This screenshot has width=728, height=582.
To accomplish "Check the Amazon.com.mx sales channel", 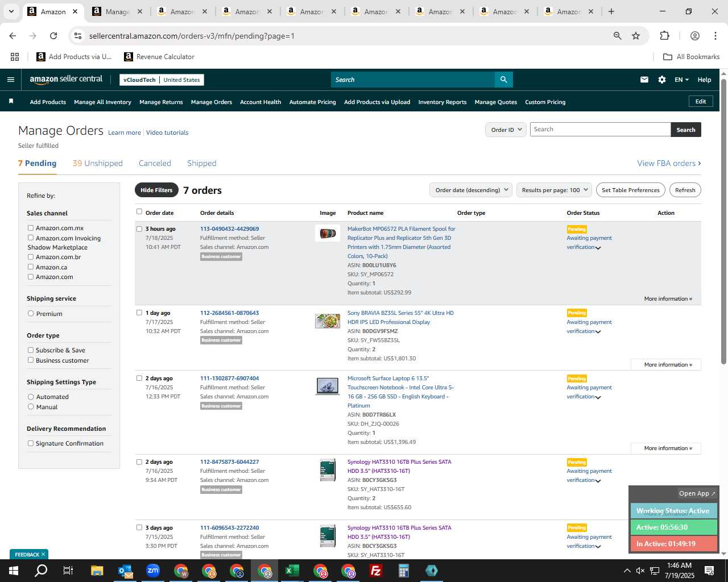I will click(x=31, y=228).
